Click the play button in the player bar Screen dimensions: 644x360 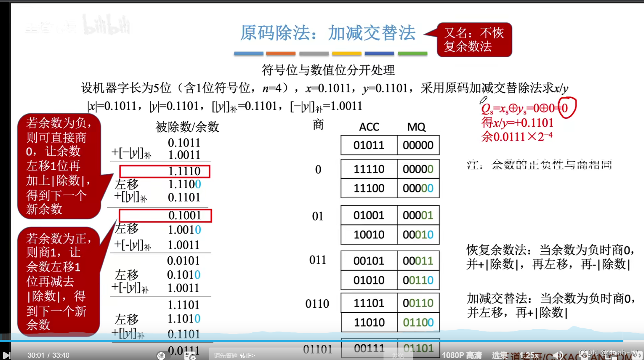click(x=6, y=355)
